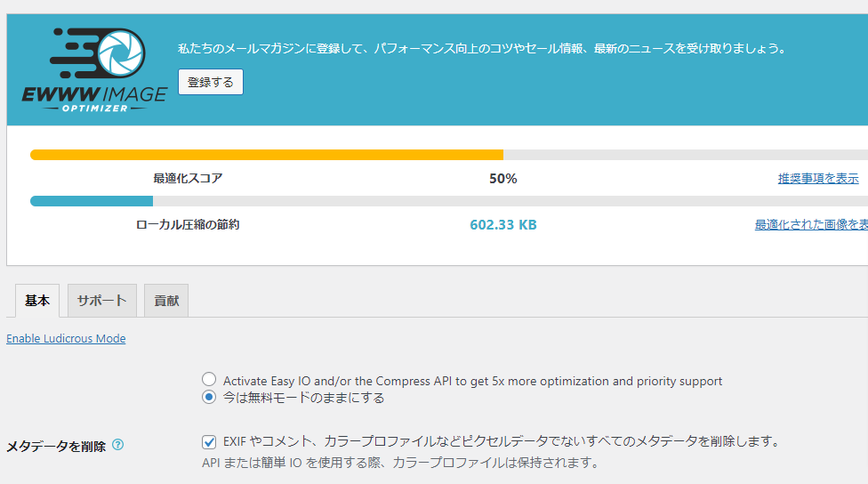Click the EWWW Image Optimizer logo
The width and height of the screenshot is (868, 484).
point(94,69)
